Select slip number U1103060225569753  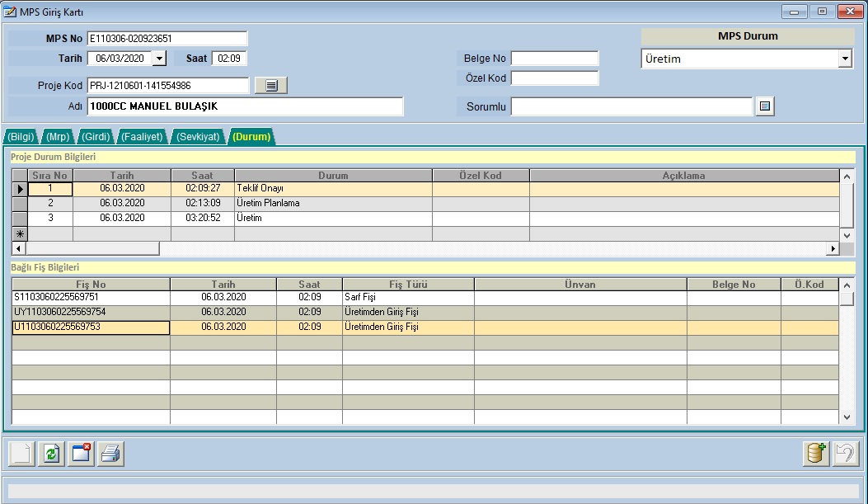91,327
